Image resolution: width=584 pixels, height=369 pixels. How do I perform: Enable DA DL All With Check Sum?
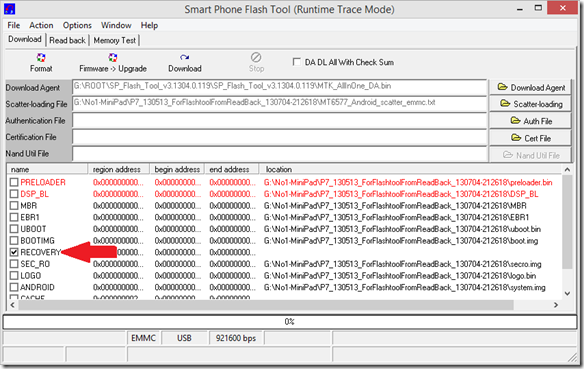(296, 62)
